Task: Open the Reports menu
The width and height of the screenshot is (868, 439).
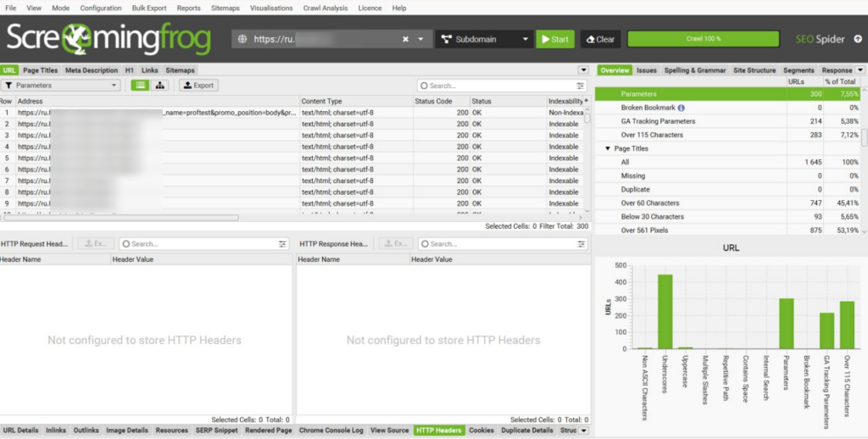Action: [x=189, y=8]
